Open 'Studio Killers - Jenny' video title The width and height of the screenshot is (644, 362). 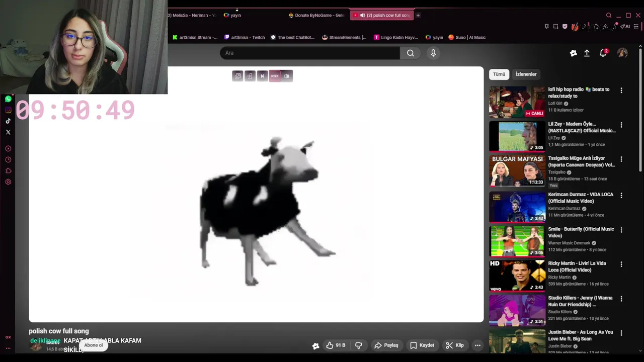click(x=580, y=301)
